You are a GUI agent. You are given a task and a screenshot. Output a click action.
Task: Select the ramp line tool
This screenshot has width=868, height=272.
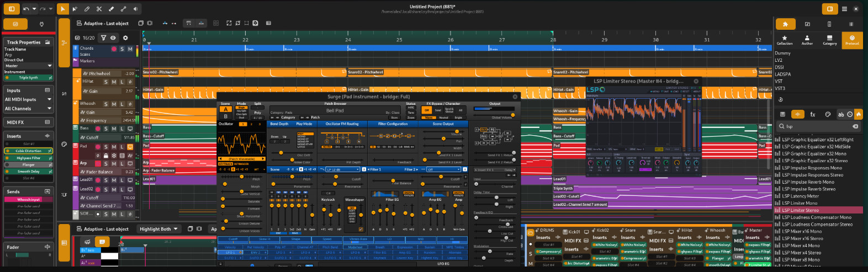click(x=123, y=9)
